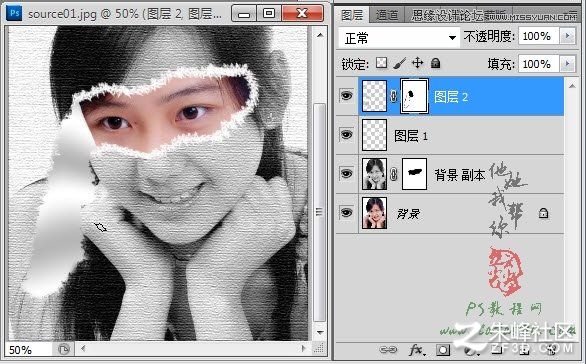
Task: Expand the 填充 fill slider arrow
Action: coord(568,64)
